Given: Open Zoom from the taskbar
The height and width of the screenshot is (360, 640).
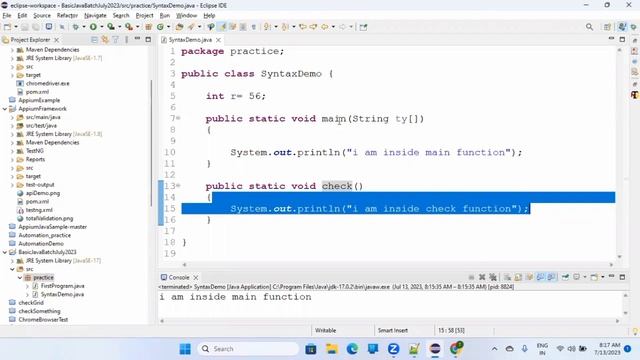Looking at the screenshot, I should pyautogui.click(x=393, y=349).
